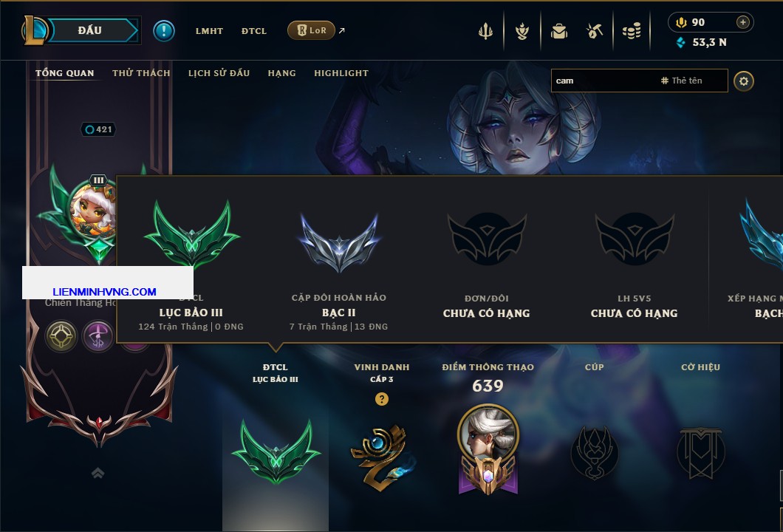The height and width of the screenshot is (532, 783).
Task: Open the LoR external launcher button
Action: (311, 30)
